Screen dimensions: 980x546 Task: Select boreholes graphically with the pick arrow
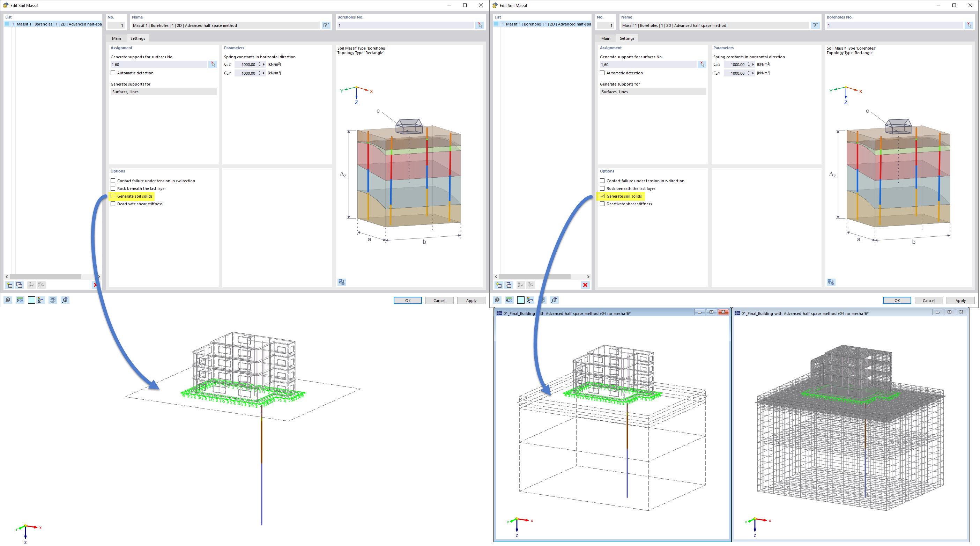tap(479, 25)
